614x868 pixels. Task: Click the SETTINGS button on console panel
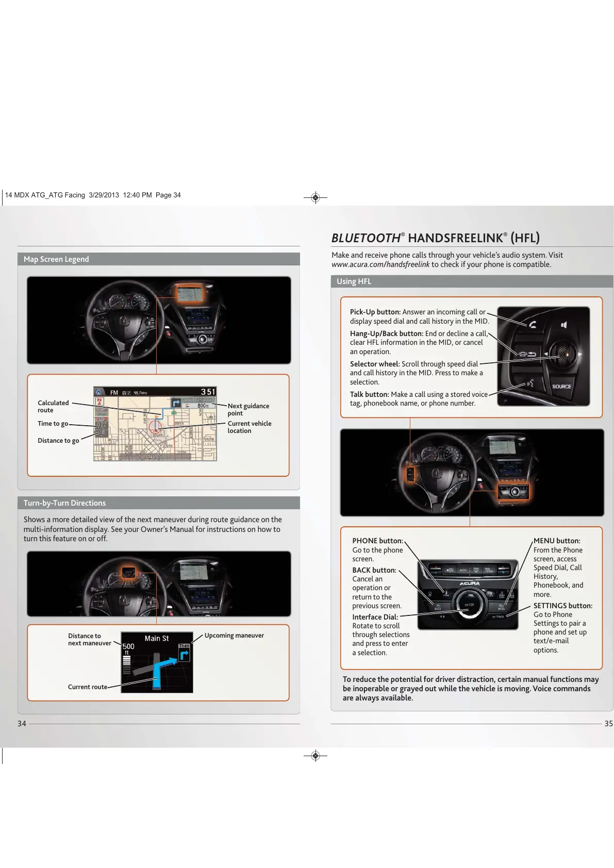pos(498,616)
